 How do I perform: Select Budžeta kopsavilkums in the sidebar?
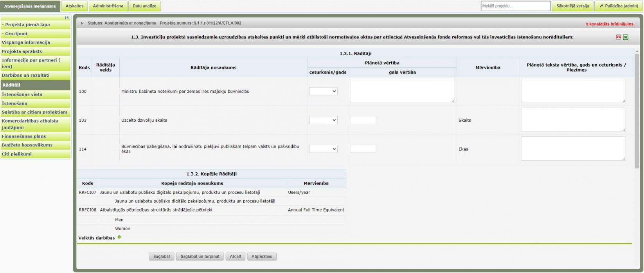tap(27, 145)
